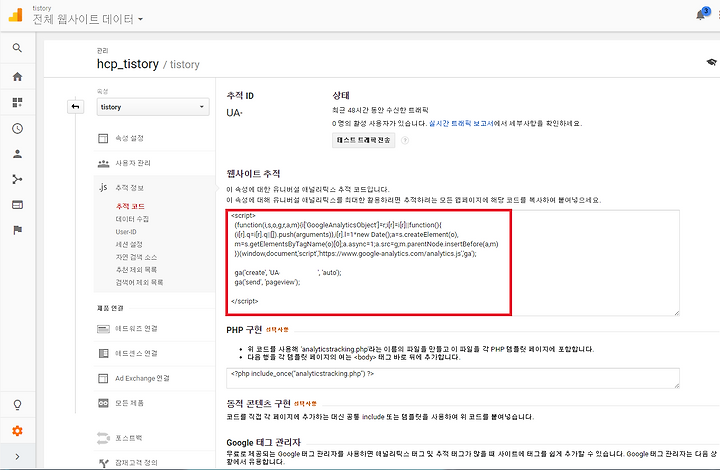Screen dimensions: 720x470
Task: Select 추적 코드 submenu item
Action: 130,206
